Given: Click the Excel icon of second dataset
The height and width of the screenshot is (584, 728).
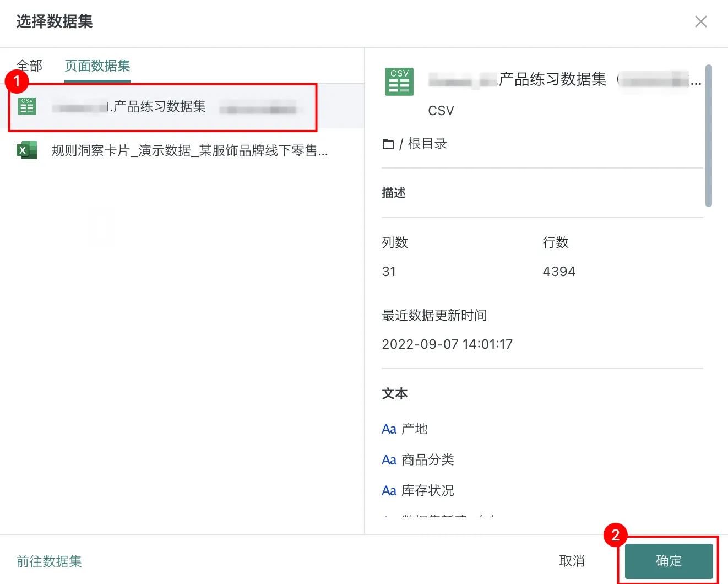Looking at the screenshot, I should tap(26, 150).
